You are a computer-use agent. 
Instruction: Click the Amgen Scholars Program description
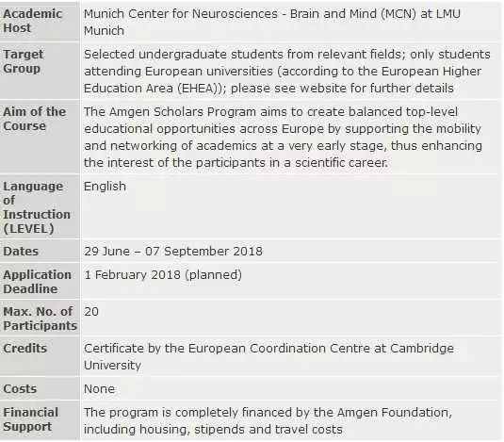pos(283,138)
